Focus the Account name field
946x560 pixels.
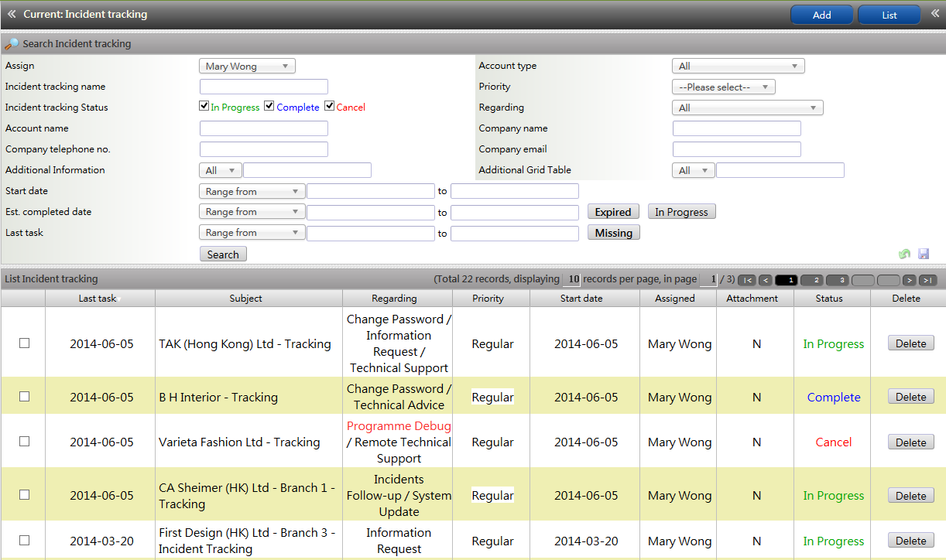coord(264,128)
